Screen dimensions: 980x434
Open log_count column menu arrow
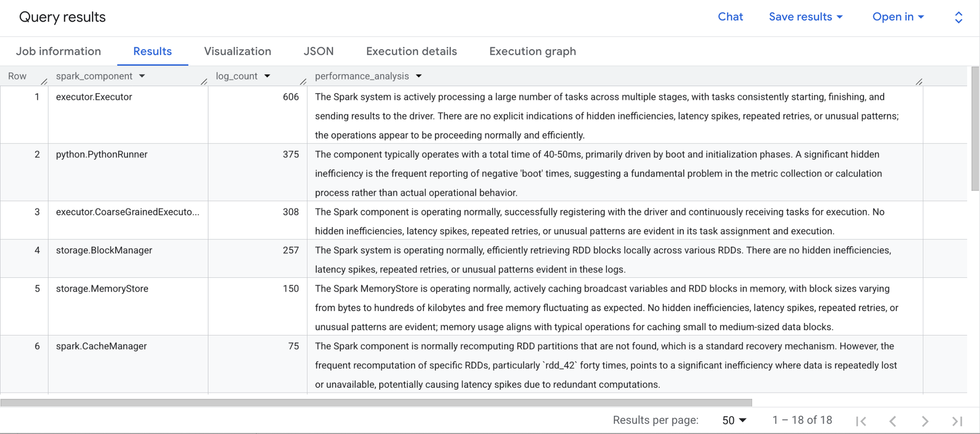(267, 76)
